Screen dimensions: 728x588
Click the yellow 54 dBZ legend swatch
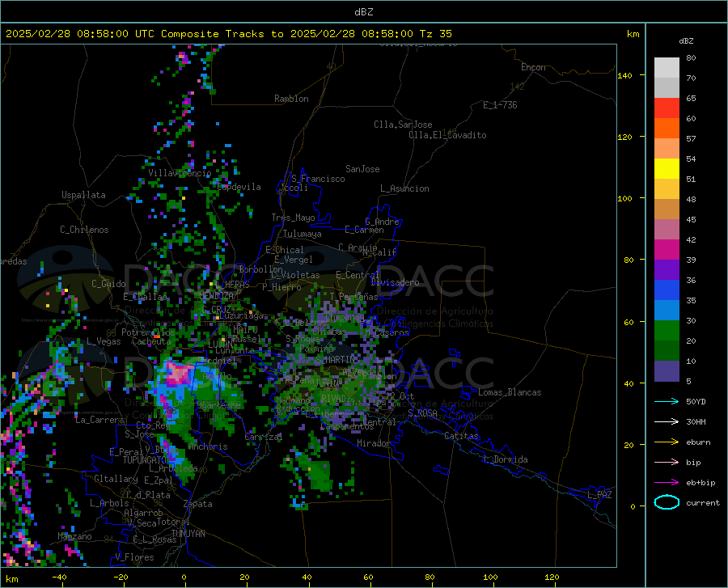tap(667, 168)
